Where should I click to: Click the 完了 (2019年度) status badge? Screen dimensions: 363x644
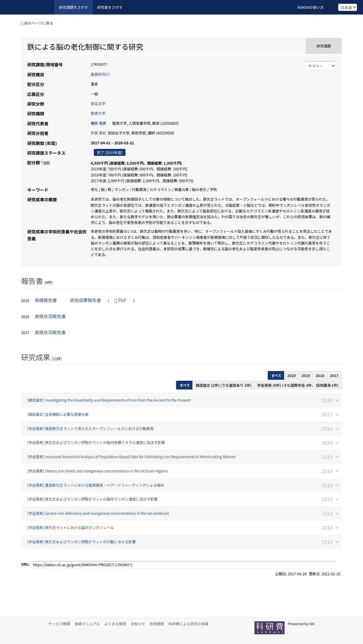110,153
